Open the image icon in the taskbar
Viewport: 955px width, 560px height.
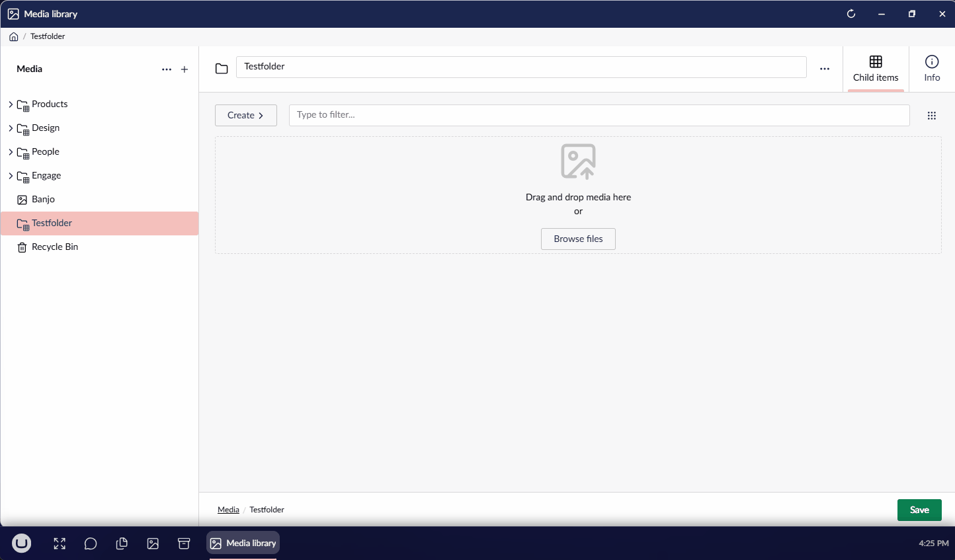click(153, 543)
